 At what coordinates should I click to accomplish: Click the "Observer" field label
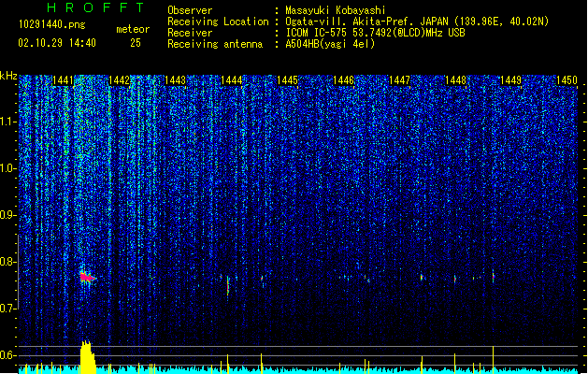point(190,10)
